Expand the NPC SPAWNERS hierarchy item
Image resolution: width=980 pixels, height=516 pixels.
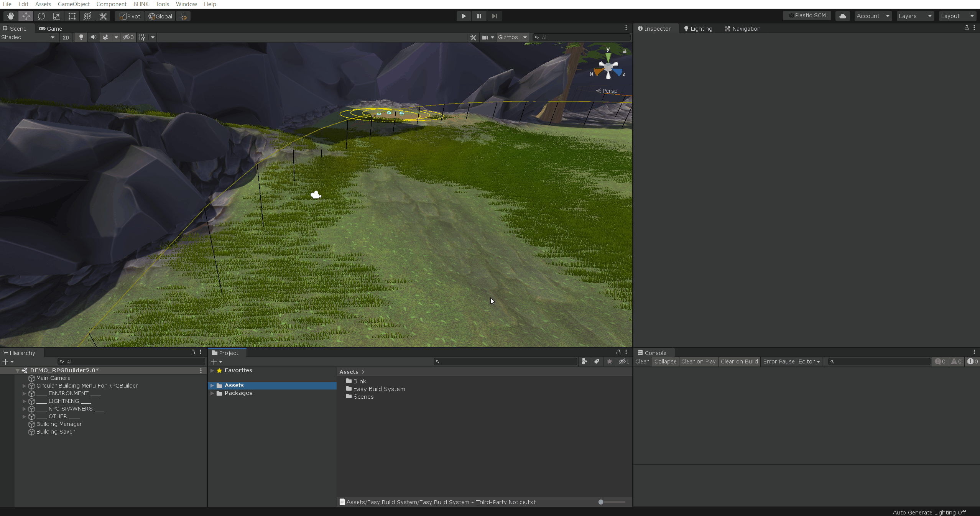pos(24,409)
